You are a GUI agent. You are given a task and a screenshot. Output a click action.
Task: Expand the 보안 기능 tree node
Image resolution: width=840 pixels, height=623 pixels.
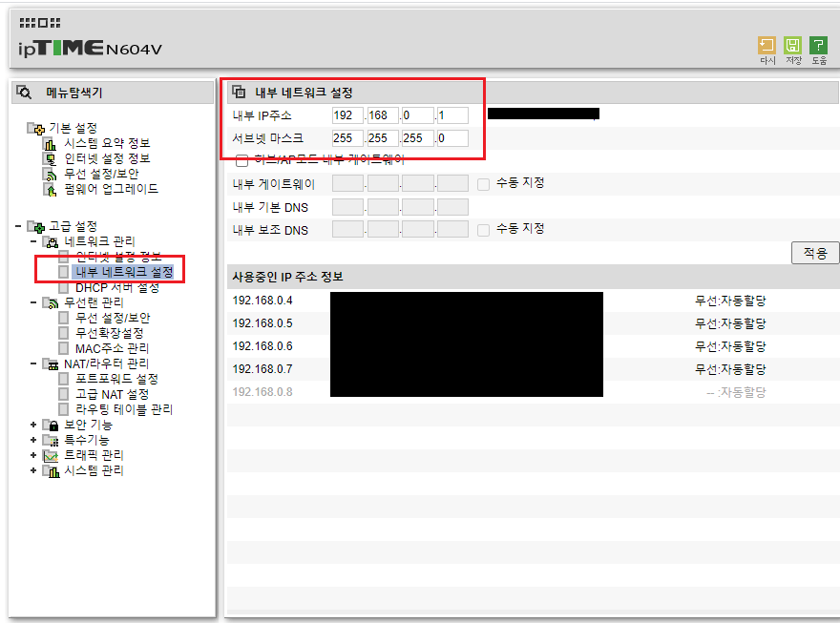(33, 425)
